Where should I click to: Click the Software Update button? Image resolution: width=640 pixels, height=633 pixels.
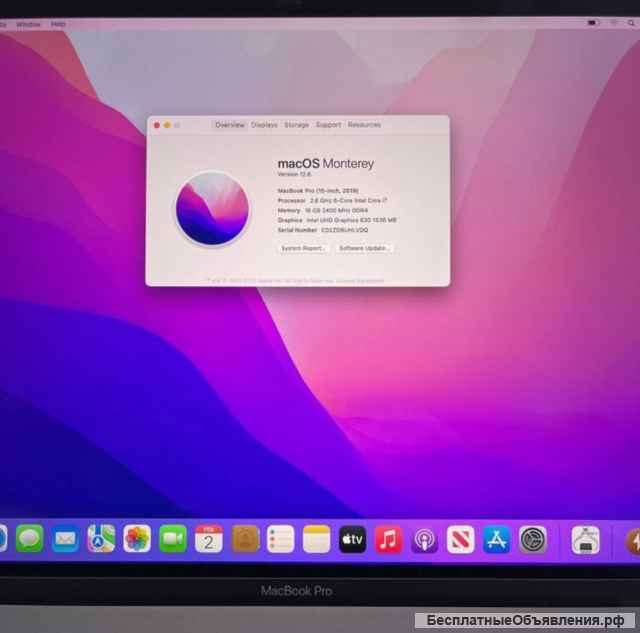364,248
